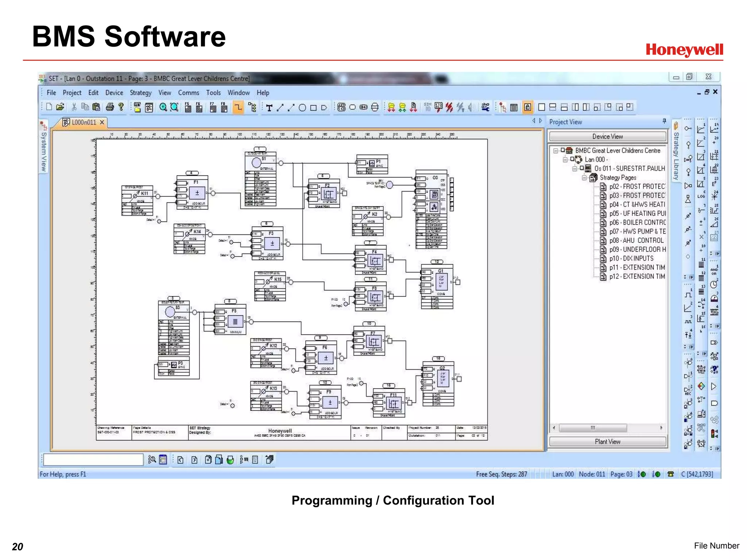The height and width of the screenshot is (560, 747).
Task: Select p06 - BOILER CONTRC page
Action: 632,222
